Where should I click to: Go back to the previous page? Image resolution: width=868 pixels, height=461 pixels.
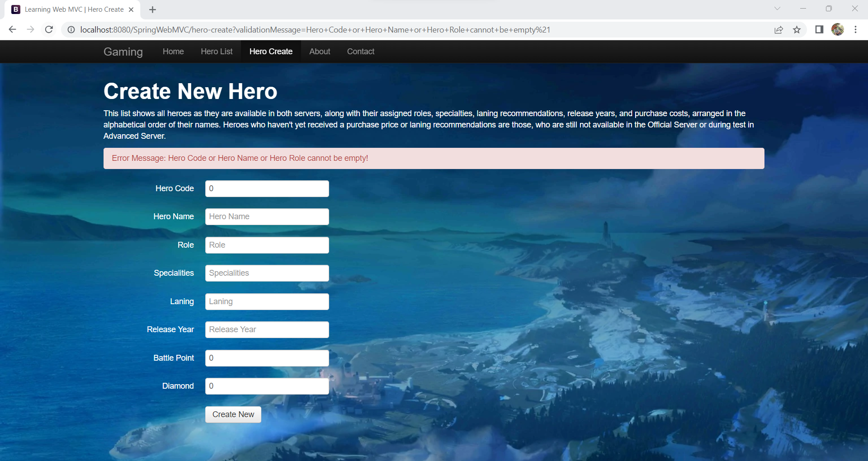tap(12, 29)
